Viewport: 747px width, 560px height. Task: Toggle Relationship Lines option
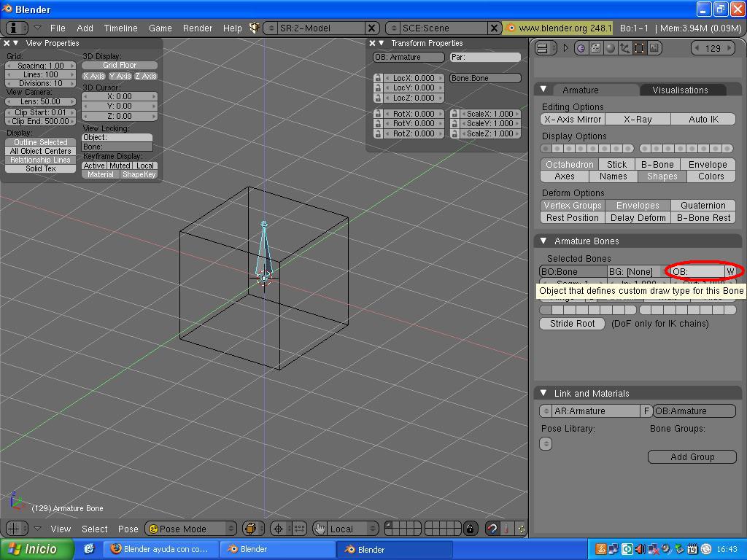pyautogui.click(x=41, y=160)
